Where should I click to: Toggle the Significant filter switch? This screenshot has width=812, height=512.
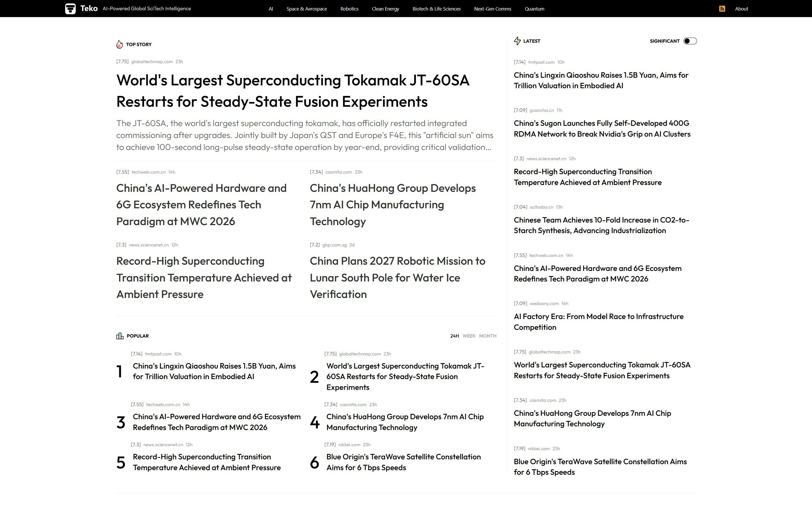(690, 41)
